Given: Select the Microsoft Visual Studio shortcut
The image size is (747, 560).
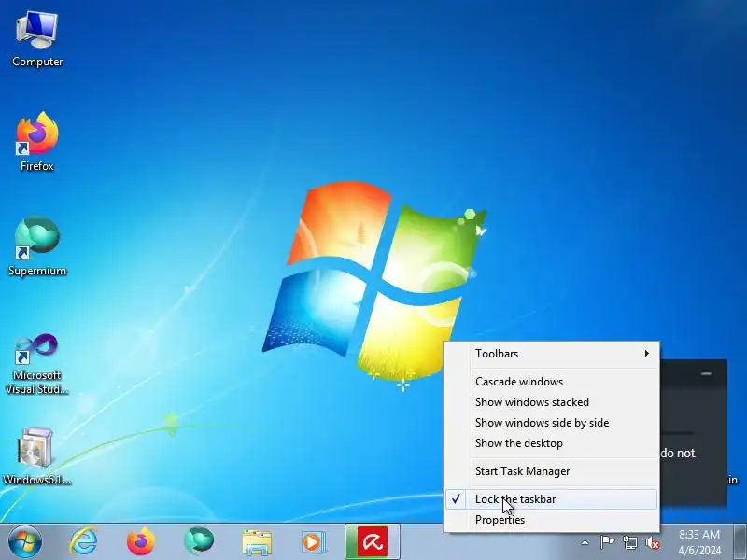Looking at the screenshot, I should 37,364.
